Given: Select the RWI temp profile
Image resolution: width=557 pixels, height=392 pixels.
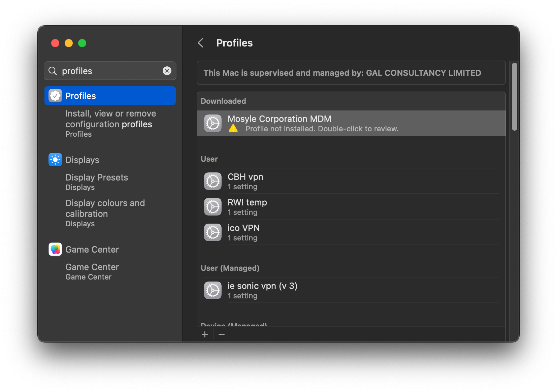Looking at the screenshot, I should click(351, 207).
